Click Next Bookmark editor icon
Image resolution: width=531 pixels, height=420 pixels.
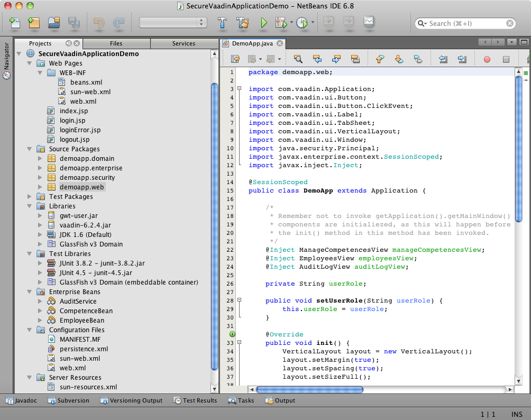[399, 59]
